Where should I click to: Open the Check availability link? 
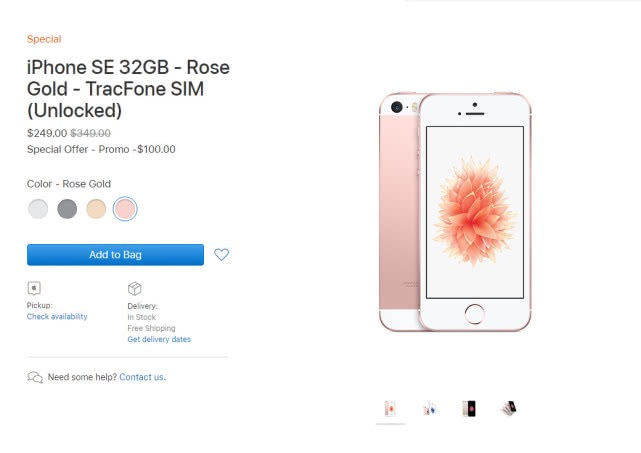[x=57, y=317]
